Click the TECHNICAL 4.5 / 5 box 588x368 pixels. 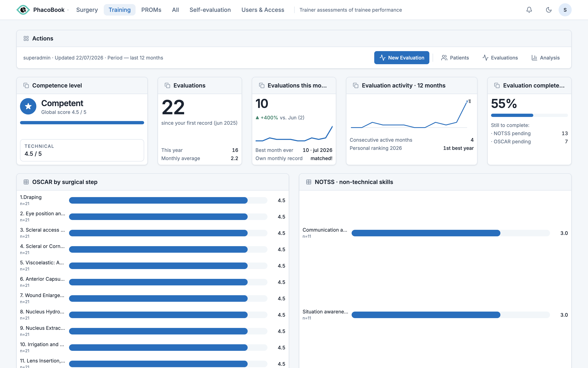(x=82, y=150)
